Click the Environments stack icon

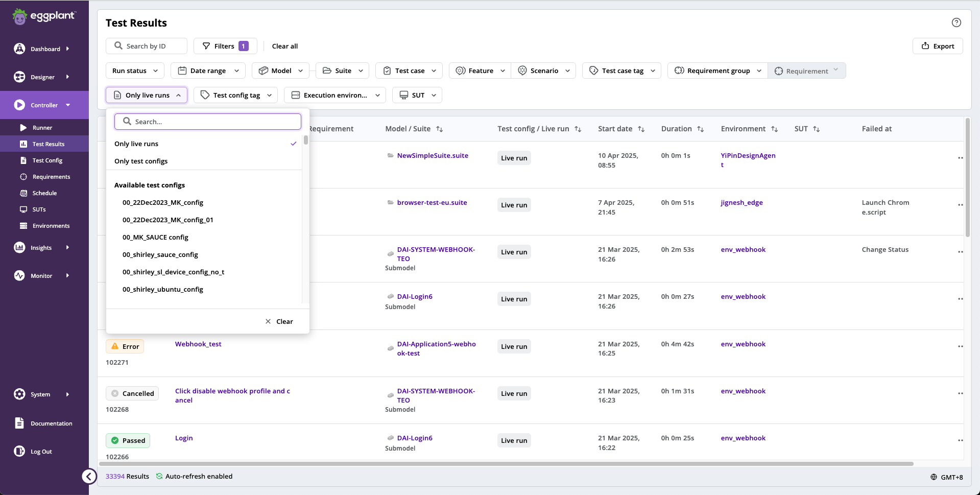23,226
